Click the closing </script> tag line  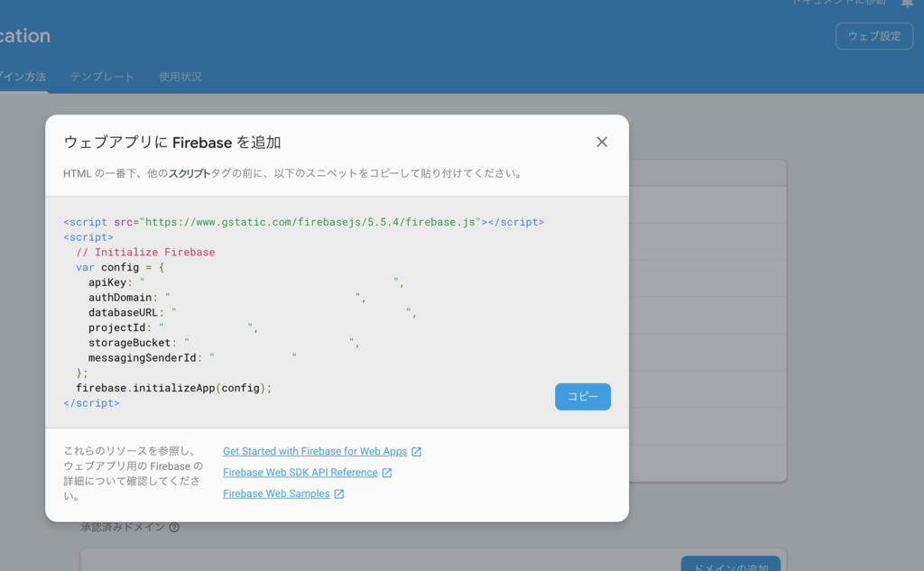coord(91,403)
